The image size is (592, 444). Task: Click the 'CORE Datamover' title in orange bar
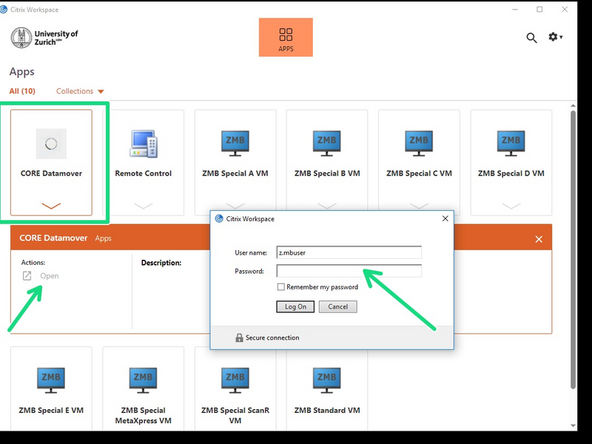[x=53, y=238]
